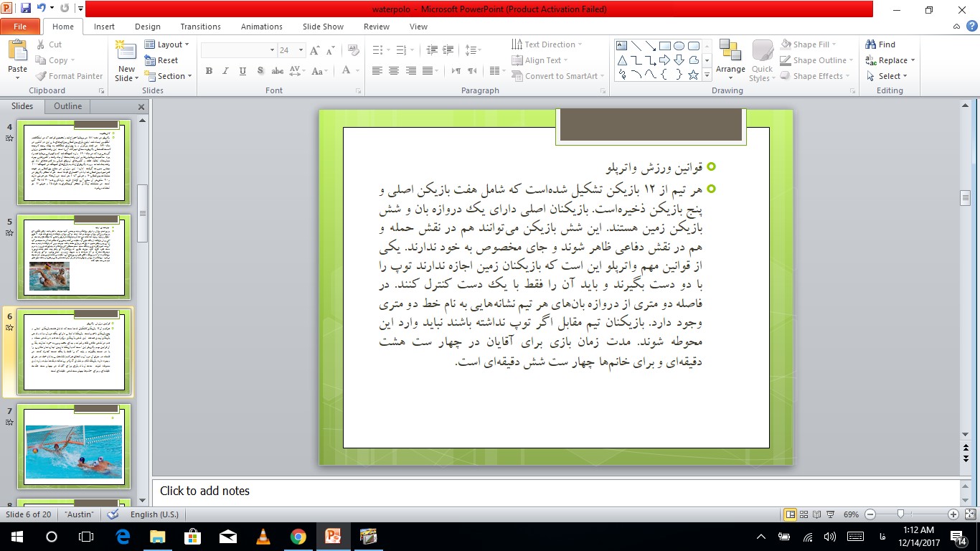Select the slide 7 thumbnail
Viewport: 980px width, 551px height.
click(x=74, y=445)
